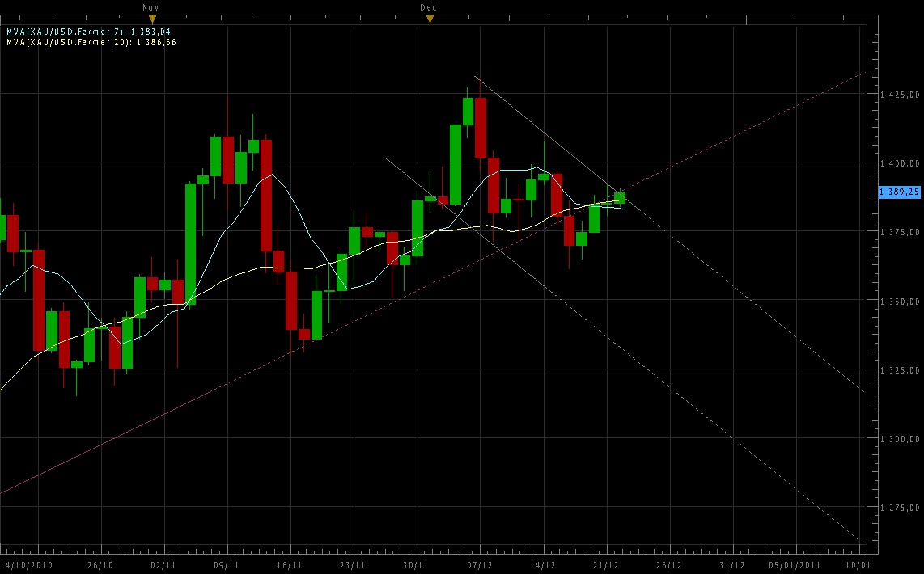Viewport: 924px width, 574px height.
Task: Select the latest green candle beside current price
Action: [x=620, y=196]
